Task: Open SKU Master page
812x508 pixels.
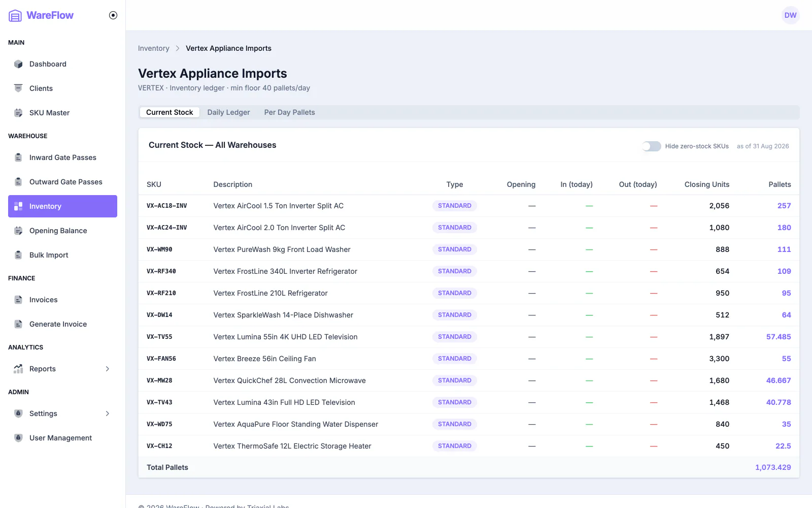Action: (62, 113)
